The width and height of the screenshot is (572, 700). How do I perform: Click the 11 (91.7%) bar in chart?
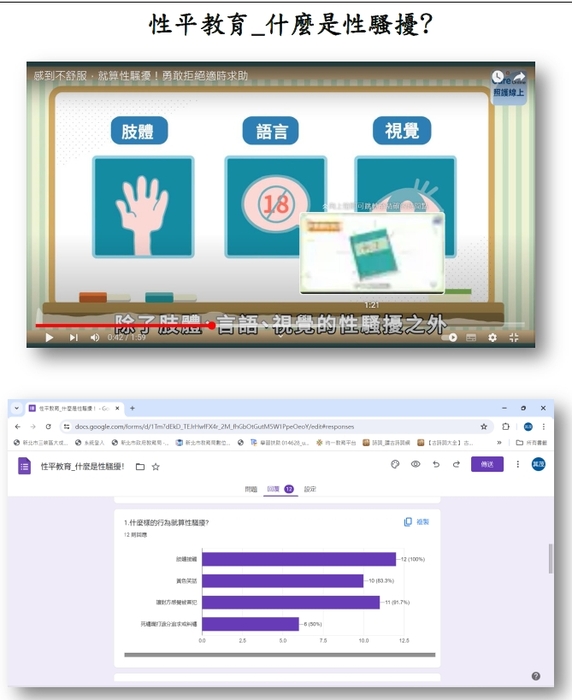coord(291,602)
